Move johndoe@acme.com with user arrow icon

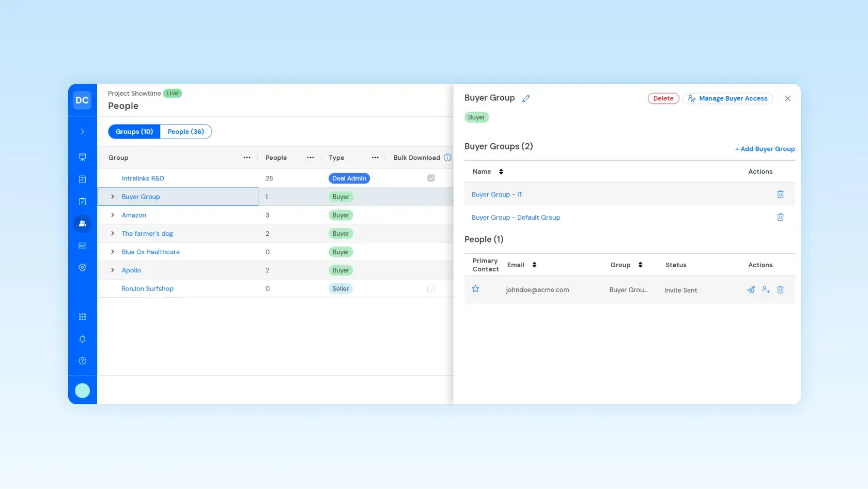tap(766, 290)
